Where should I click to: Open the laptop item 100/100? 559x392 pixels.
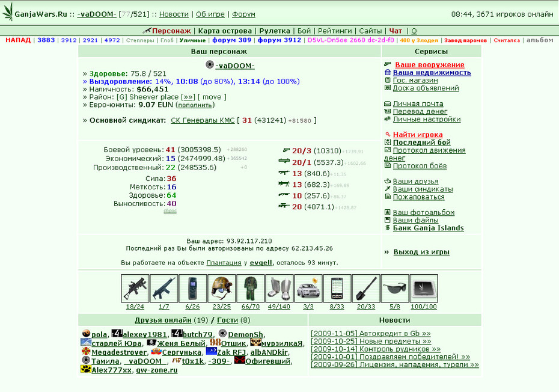(x=424, y=288)
